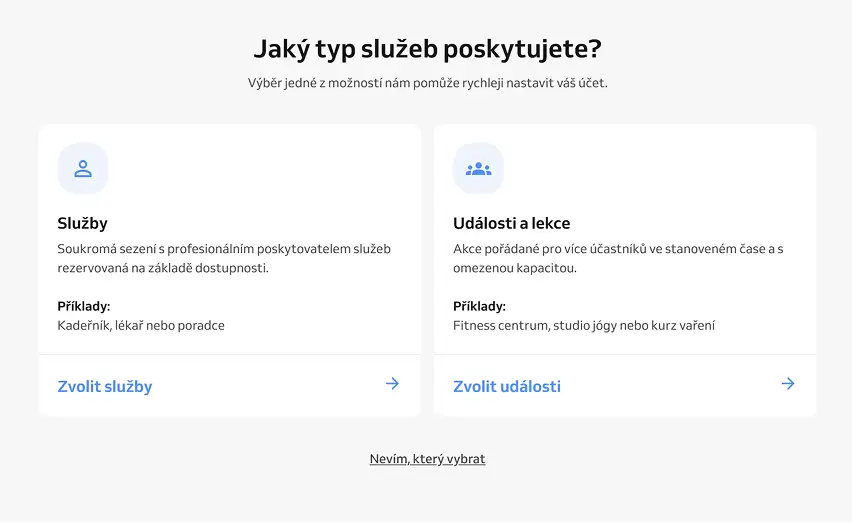Image resolution: width=852 pixels, height=523 pixels.
Task: Choose the Zvolit události link
Action: point(507,386)
